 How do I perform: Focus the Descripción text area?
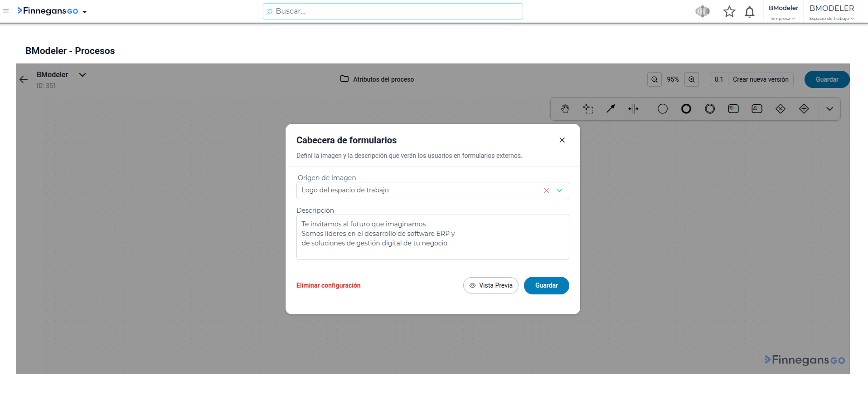point(433,237)
